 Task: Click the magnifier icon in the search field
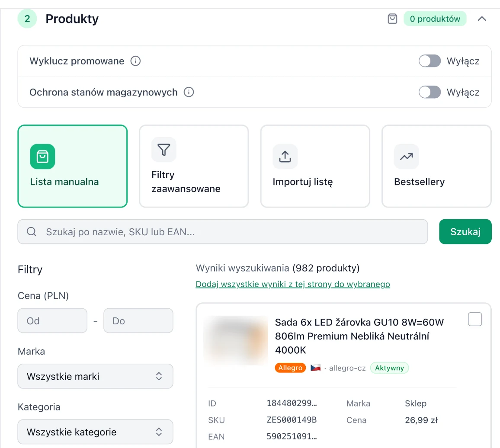point(31,231)
